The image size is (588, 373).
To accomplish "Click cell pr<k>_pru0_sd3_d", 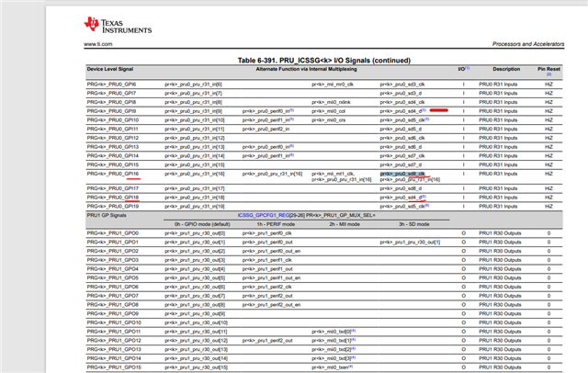I will click(401, 94).
